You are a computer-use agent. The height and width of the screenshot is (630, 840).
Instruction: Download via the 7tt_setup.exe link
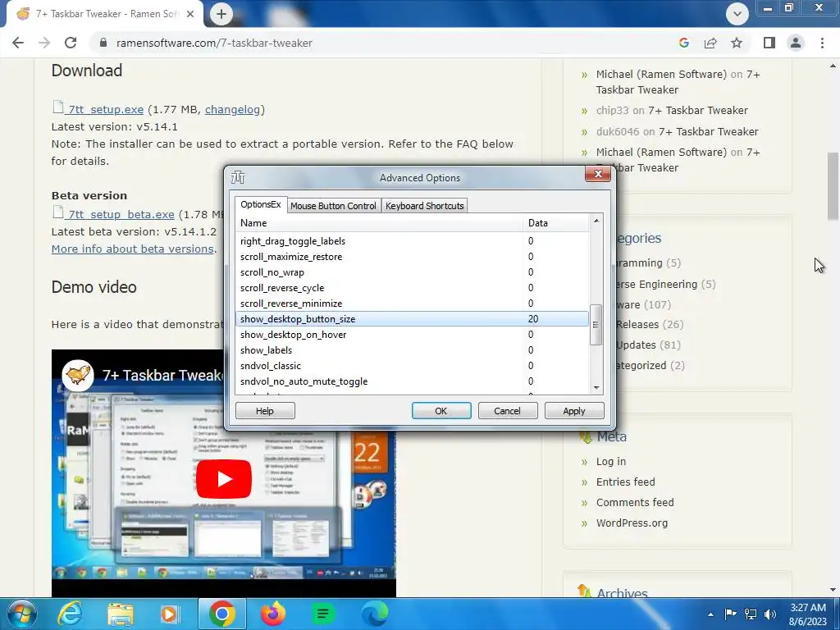coord(106,109)
